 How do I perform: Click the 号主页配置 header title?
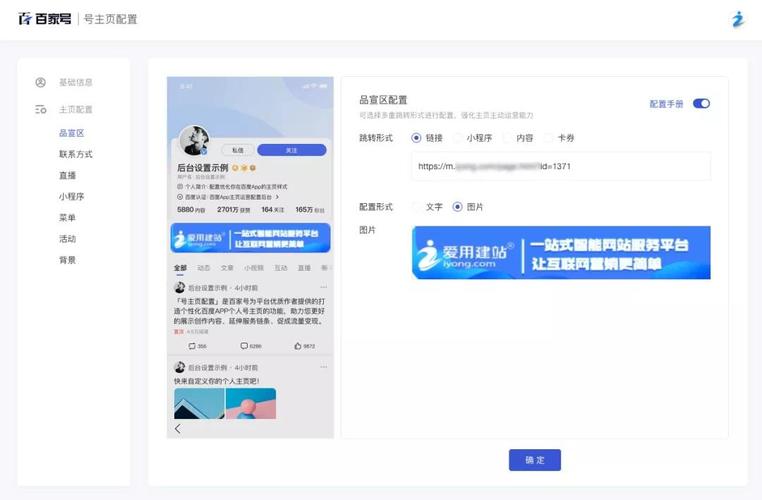pyautogui.click(x=111, y=19)
